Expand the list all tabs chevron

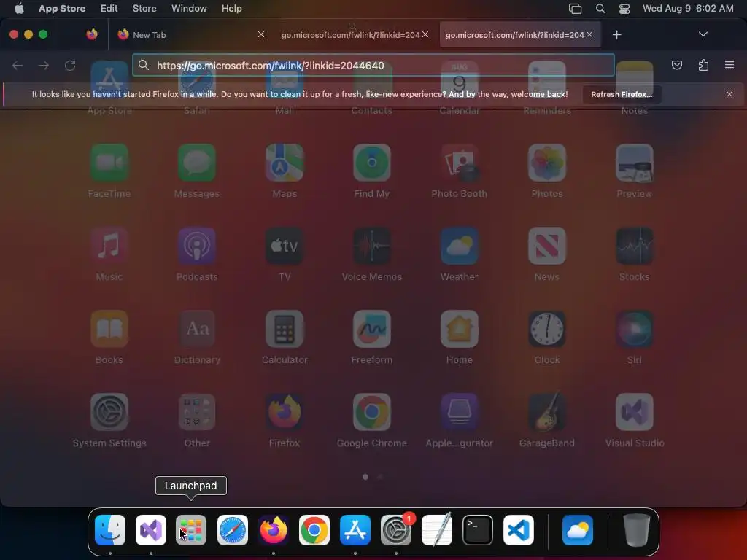click(x=703, y=34)
